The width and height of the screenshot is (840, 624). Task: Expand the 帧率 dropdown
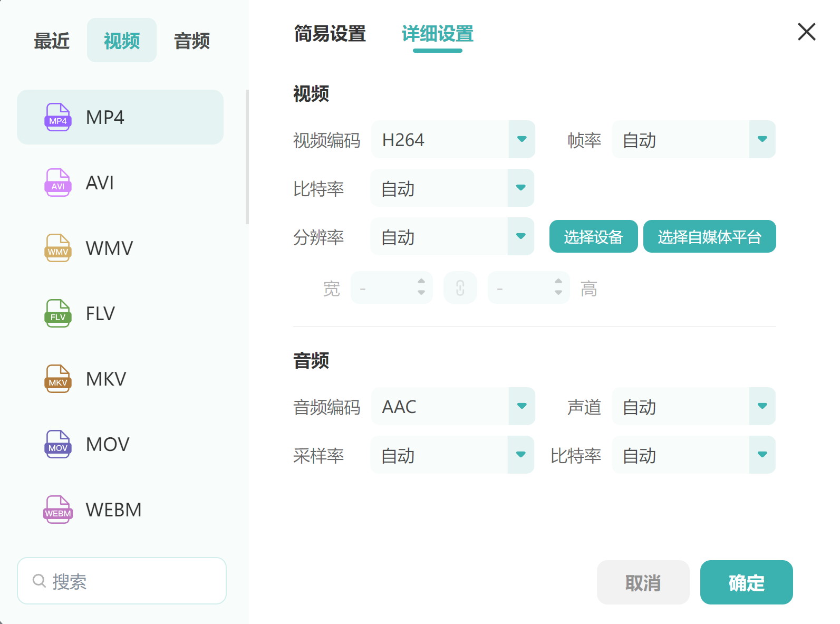pyautogui.click(x=693, y=139)
